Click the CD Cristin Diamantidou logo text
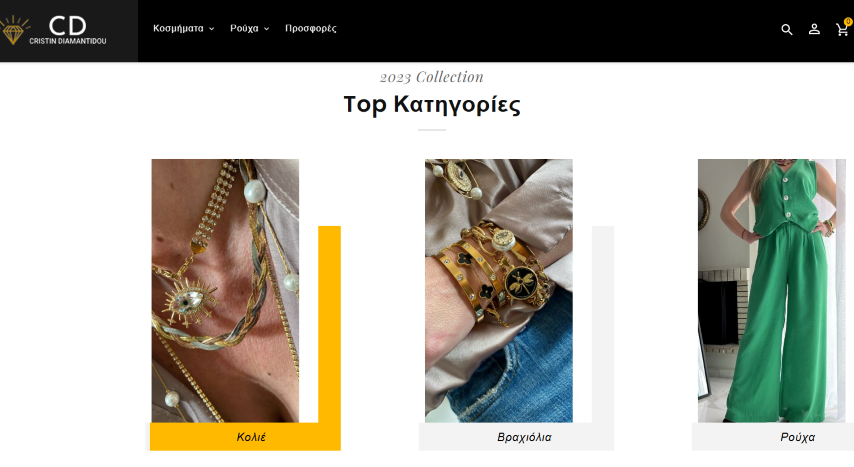The height and width of the screenshot is (467, 854). click(x=68, y=31)
